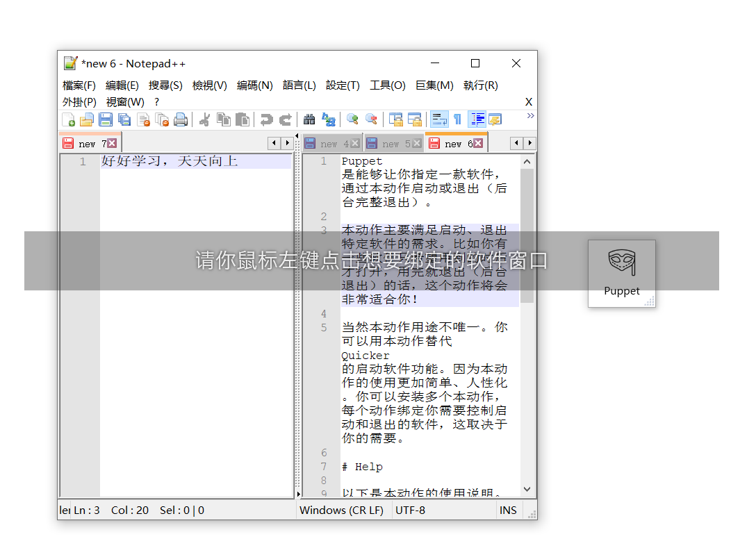Click the INS insert mode indicator
756x548 pixels.
(508, 510)
